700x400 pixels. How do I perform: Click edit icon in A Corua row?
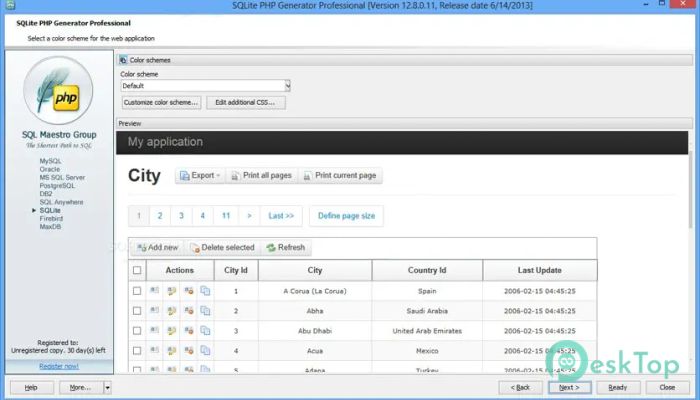[171, 291]
